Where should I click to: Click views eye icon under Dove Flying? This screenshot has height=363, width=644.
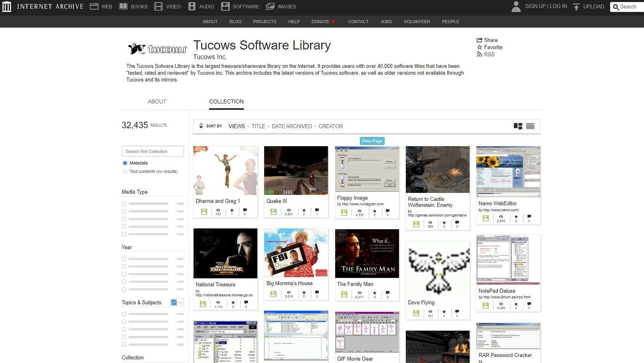pos(431,312)
